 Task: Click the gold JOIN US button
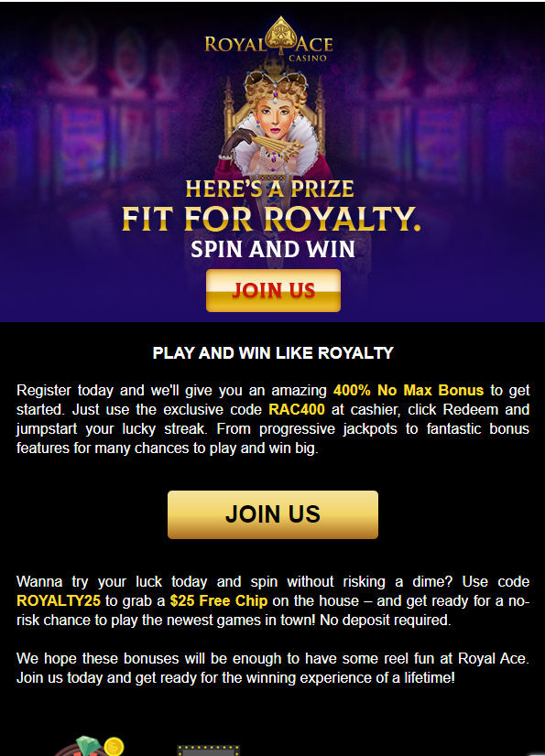[x=273, y=514]
